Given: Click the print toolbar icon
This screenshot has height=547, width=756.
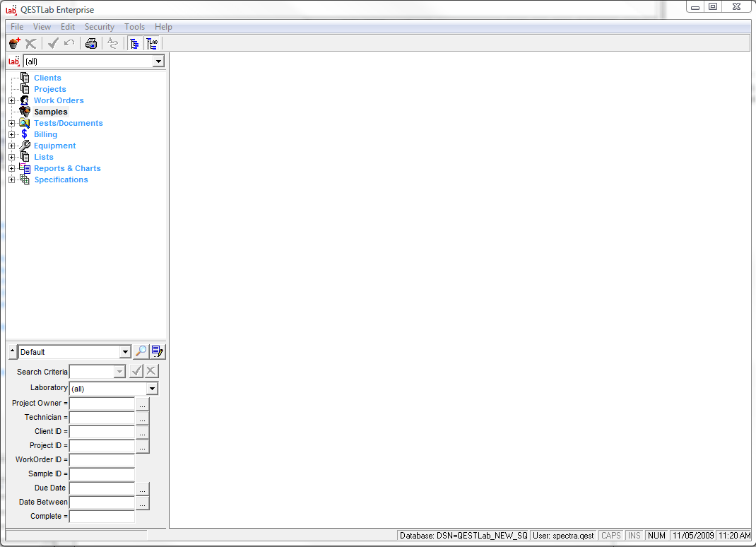Looking at the screenshot, I should [x=91, y=43].
